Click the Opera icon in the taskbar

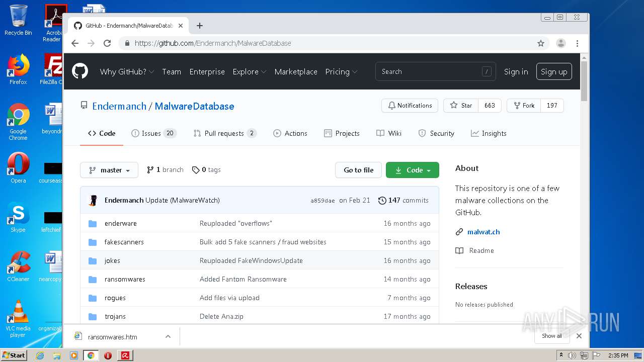[x=108, y=355]
